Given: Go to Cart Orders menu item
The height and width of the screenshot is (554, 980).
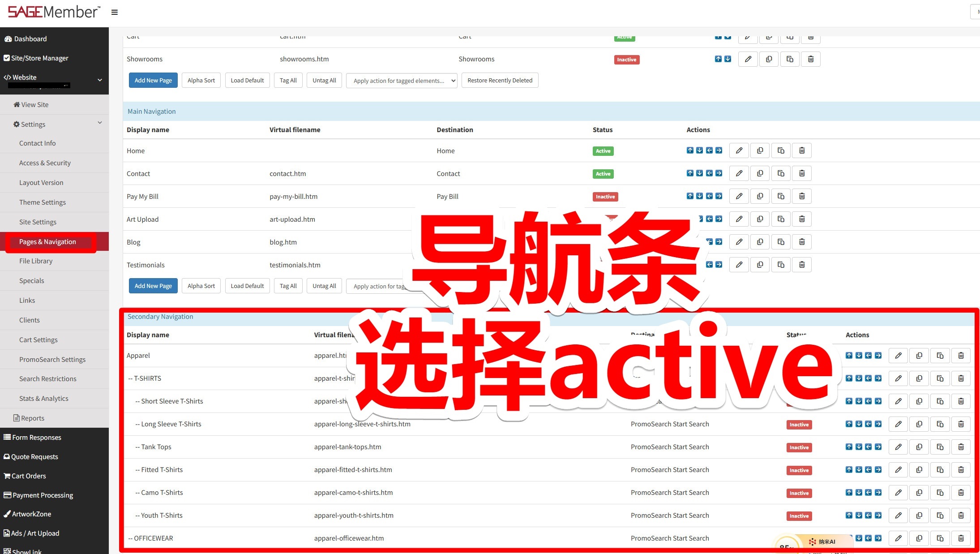Looking at the screenshot, I should (x=29, y=476).
